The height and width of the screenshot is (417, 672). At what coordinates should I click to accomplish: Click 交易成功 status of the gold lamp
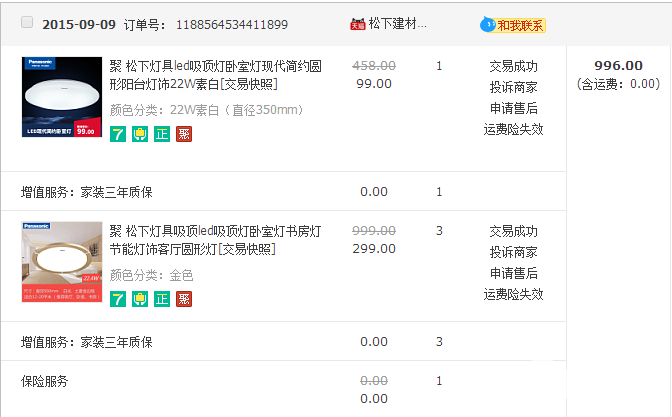(x=513, y=231)
